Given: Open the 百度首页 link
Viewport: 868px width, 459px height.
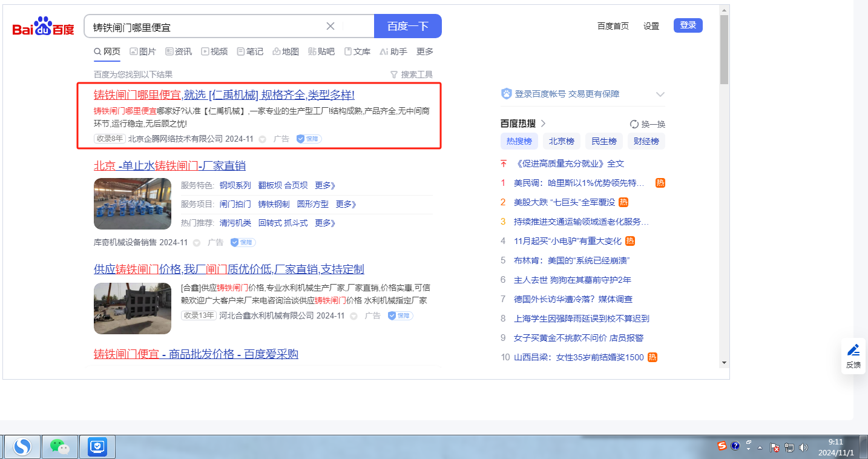Looking at the screenshot, I should [613, 26].
